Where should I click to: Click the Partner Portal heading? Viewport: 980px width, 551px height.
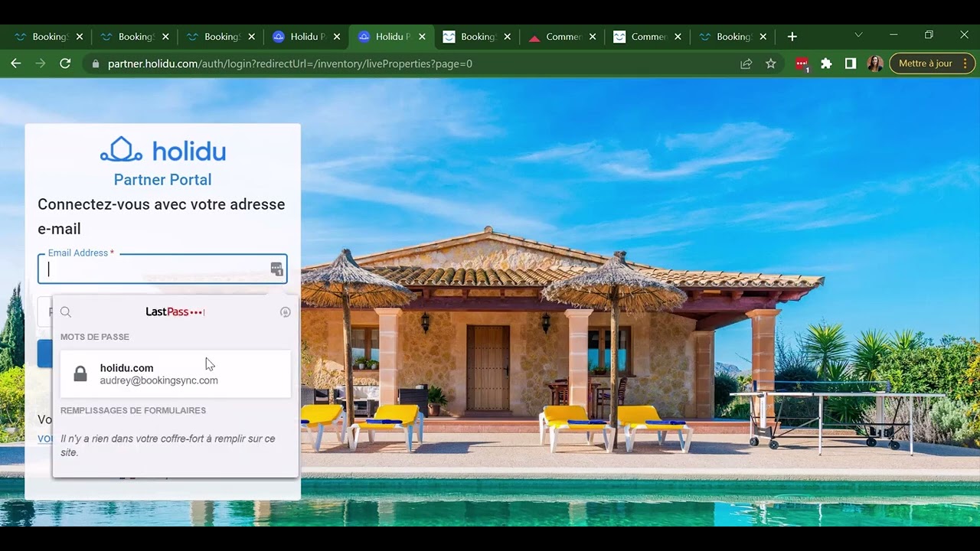pos(162,180)
